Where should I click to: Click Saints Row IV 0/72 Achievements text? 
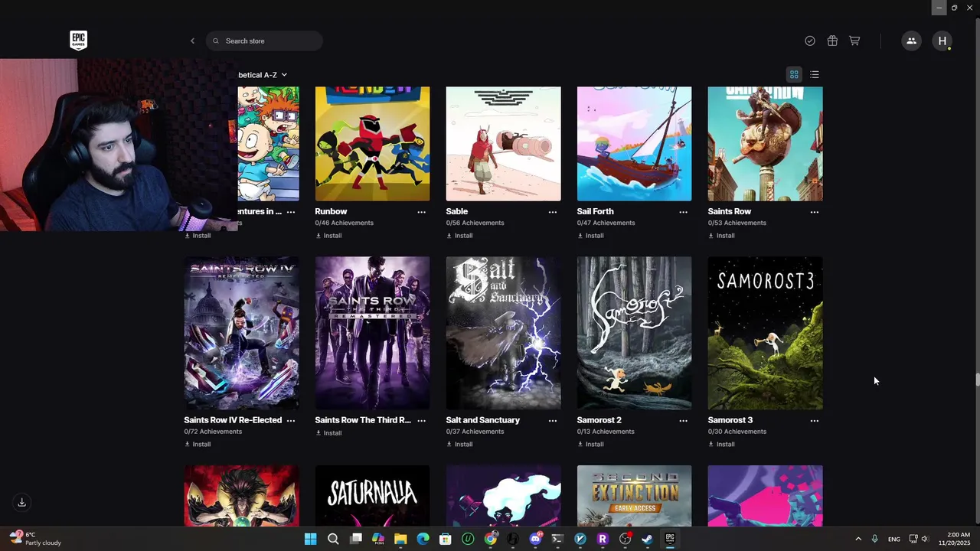213,432
